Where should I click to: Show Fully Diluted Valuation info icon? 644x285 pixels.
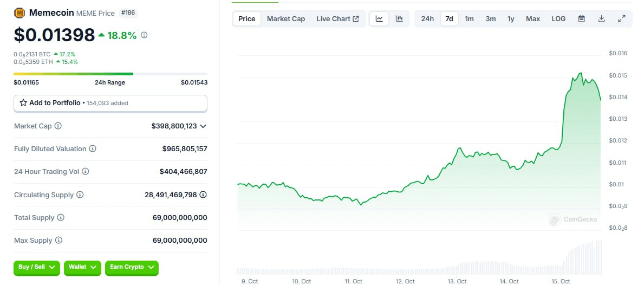(93, 148)
